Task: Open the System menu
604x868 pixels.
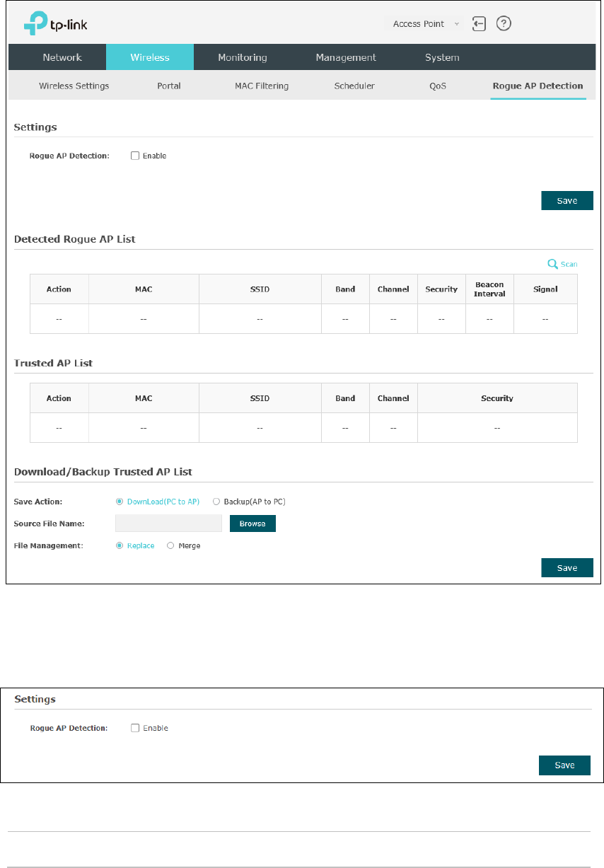Action: pyautogui.click(x=442, y=57)
